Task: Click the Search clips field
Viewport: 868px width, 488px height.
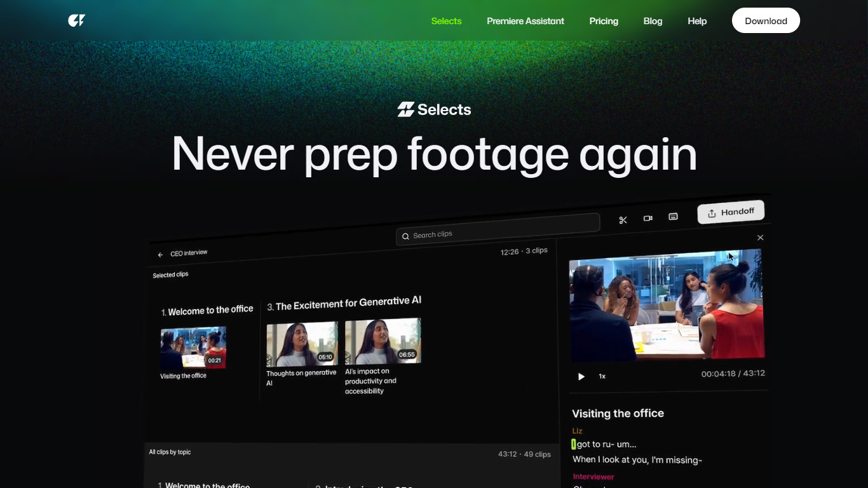Action: [x=498, y=233]
